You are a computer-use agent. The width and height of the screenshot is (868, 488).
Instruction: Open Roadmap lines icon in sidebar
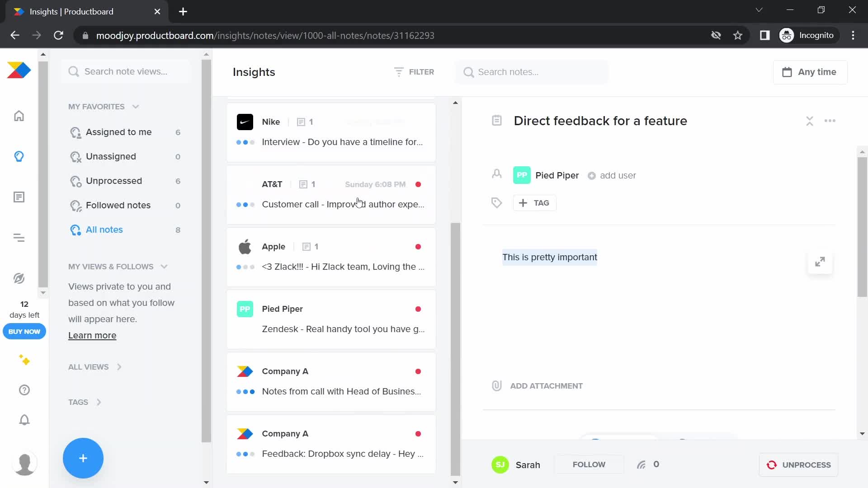(x=19, y=238)
